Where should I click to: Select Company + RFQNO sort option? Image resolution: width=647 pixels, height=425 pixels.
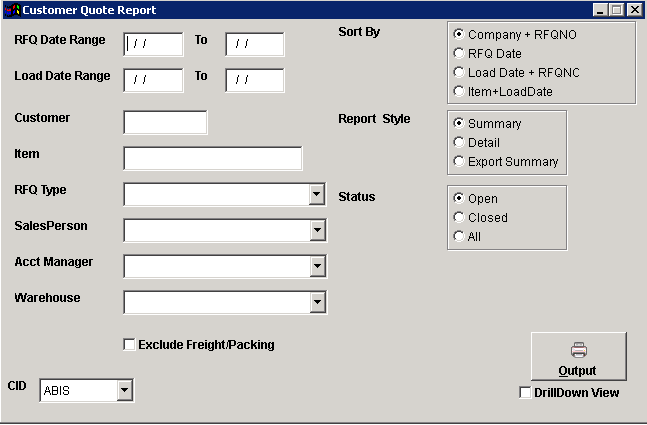[x=459, y=35]
